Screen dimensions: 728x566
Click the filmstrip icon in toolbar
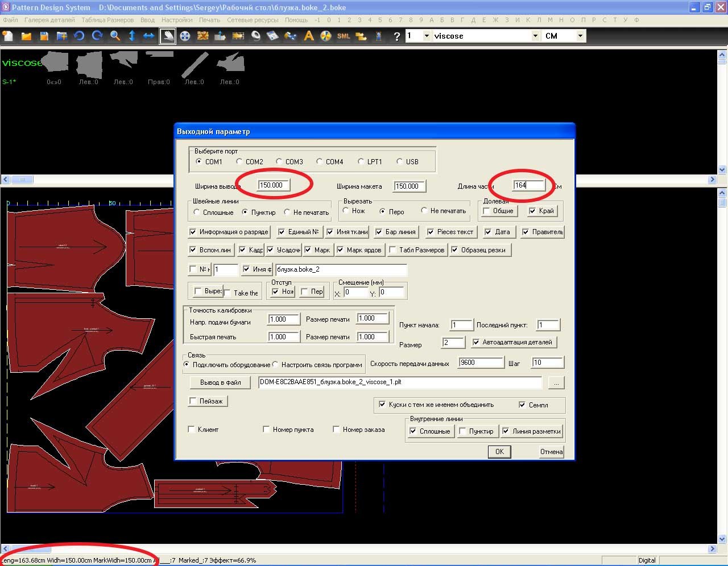pyautogui.click(x=238, y=36)
